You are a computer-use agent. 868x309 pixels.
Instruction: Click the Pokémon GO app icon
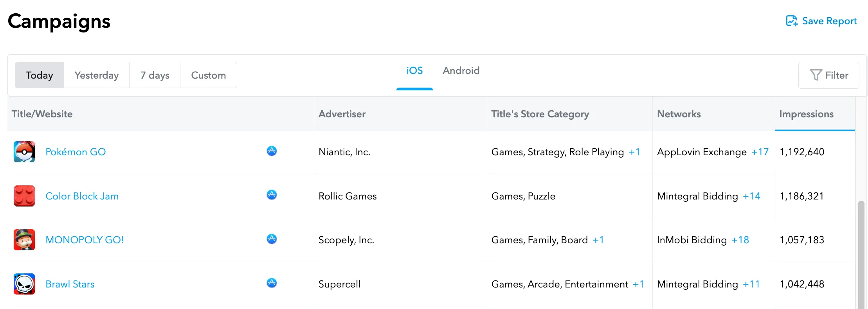click(x=24, y=152)
